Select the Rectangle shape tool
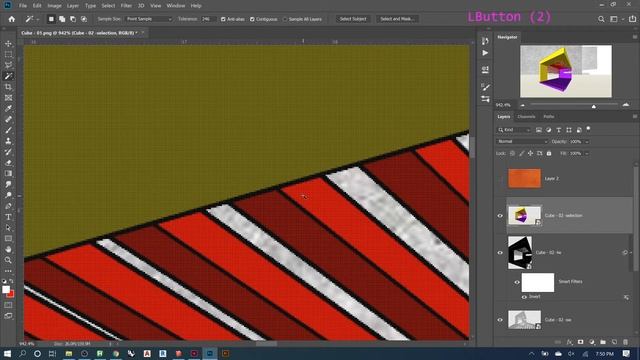This screenshot has height=360, width=640. pyautogui.click(x=8, y=238)
